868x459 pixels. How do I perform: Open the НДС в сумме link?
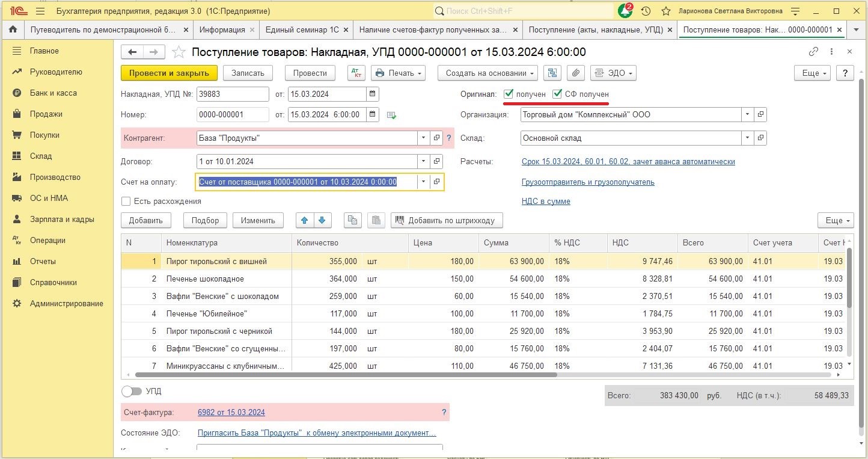coord(546,202)
